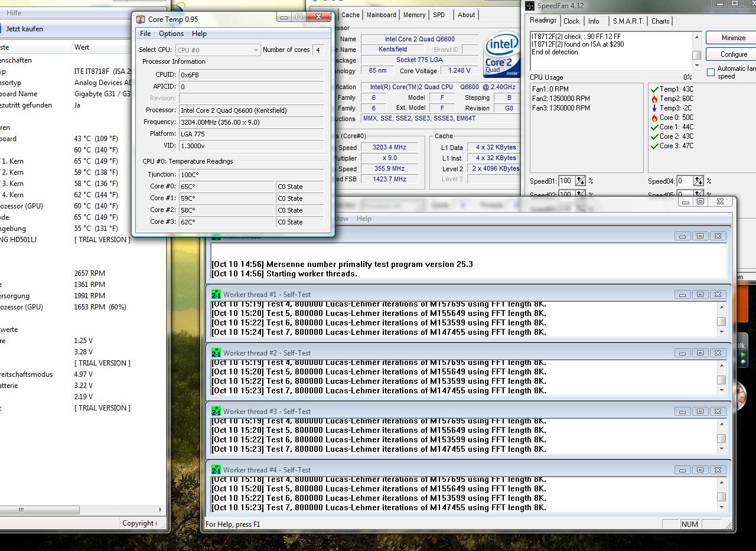This screenshot has height=551, width=756.
Task: Click scroll-up arrow in Worker thread #1
Action: pyautogui.click(x=721, y=307)
